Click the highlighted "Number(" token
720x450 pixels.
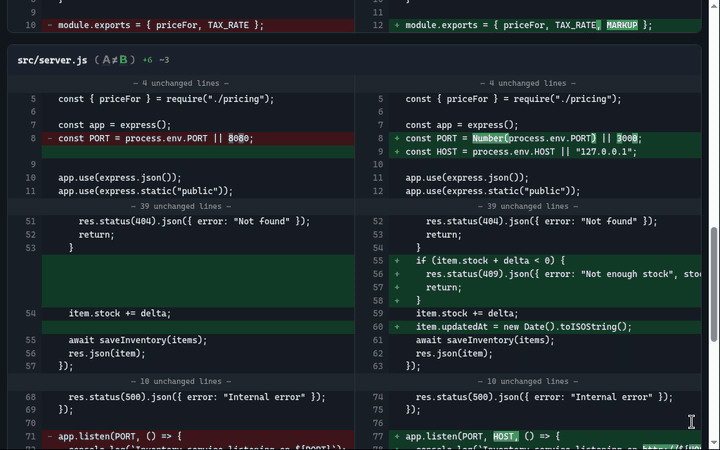pos(490,139)
